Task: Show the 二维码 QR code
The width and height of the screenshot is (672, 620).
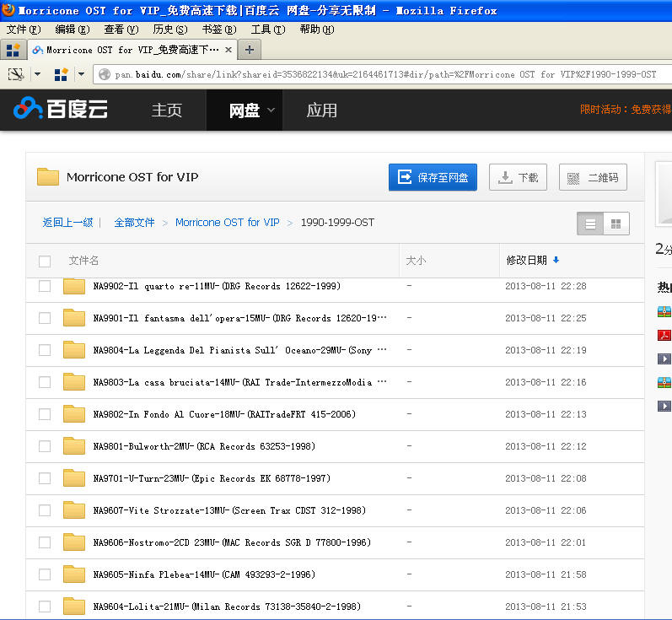Action: 593,177
